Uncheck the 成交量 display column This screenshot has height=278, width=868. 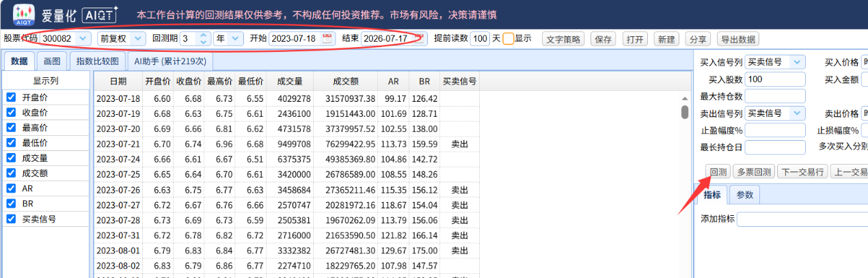[x=11, y=158]
